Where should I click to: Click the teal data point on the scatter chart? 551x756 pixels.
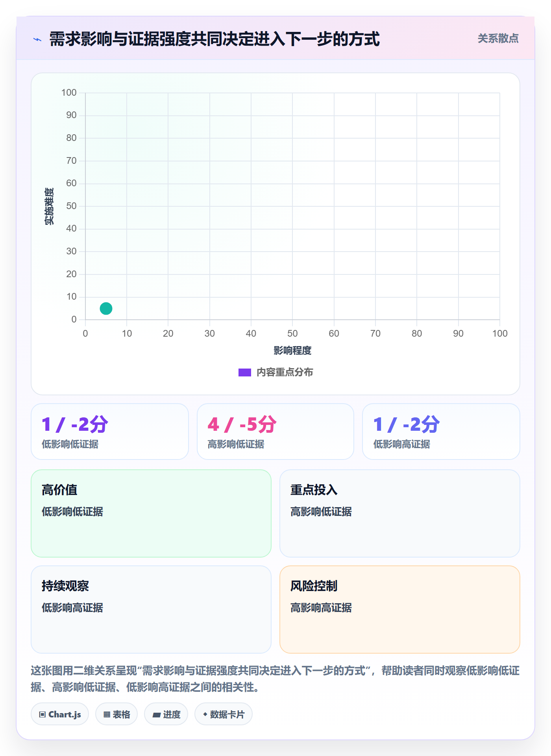[x=106, y=308]
